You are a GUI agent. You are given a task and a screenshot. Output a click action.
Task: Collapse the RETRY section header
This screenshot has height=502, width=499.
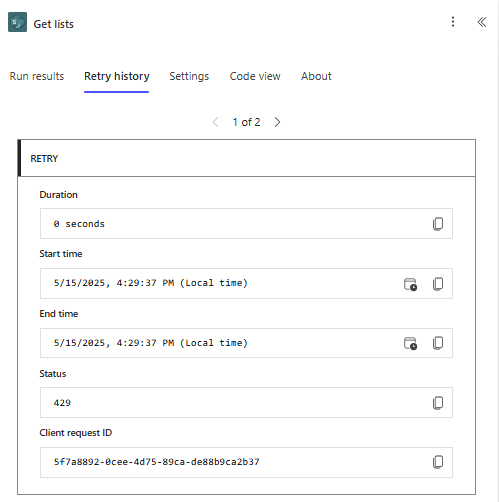pos(247,158)
